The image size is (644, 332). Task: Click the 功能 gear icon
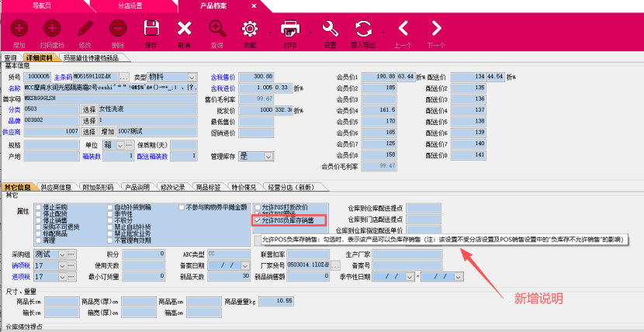pos(249,29)
